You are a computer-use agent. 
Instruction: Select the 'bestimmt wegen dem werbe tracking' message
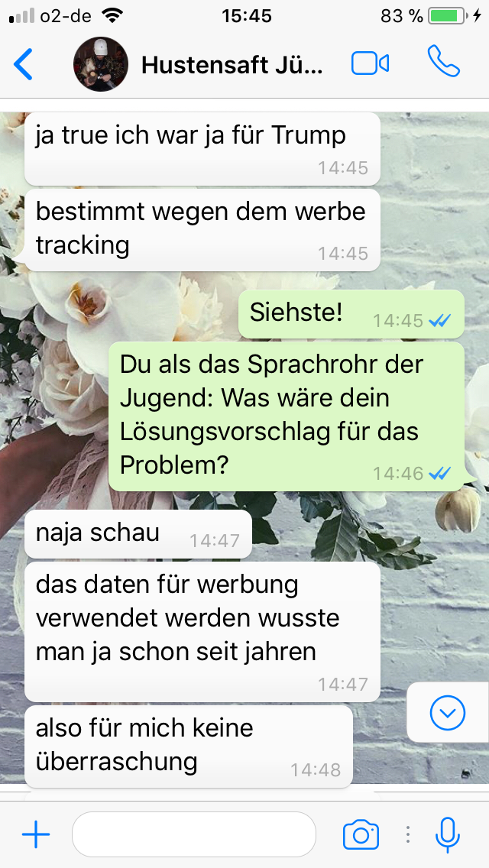[x=202, y=230]
